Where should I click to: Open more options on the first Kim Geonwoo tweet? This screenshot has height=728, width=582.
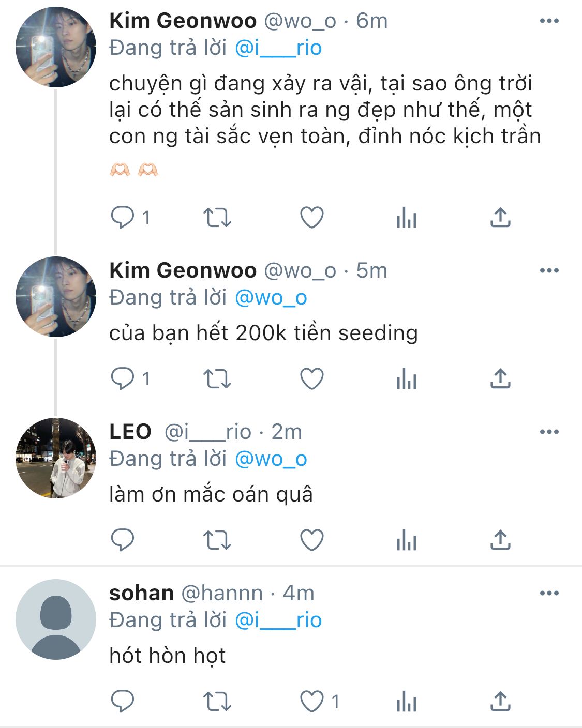pos(549,21)
